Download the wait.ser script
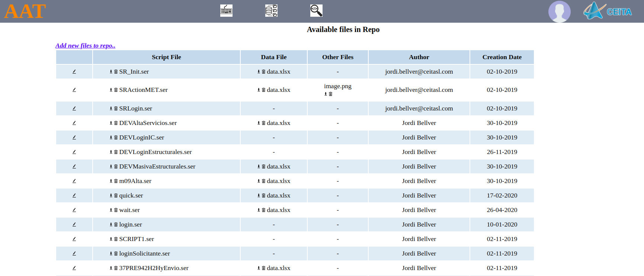The height and width of the screenshot is (276, 644). (111, 210)
